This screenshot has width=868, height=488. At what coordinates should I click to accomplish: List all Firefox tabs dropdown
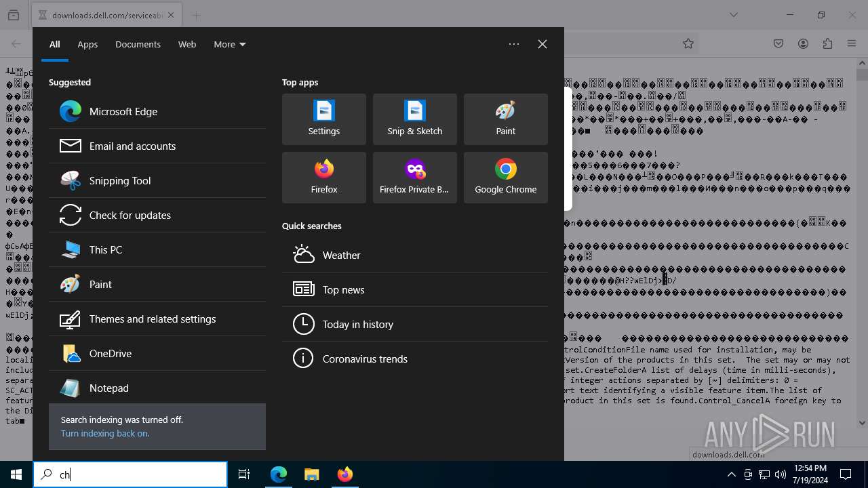coord(734,15)
